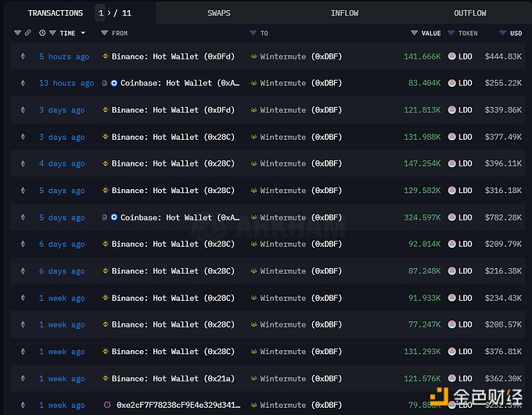The width and height of the screenshot is (532, 415).
Task: Select the 147.254K value cell
Action: click(422, 164)
